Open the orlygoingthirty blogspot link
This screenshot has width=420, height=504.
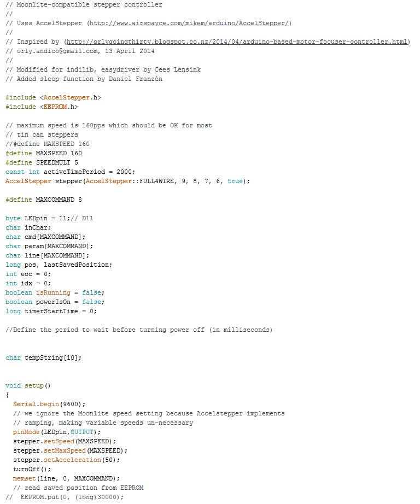(237, 42)
